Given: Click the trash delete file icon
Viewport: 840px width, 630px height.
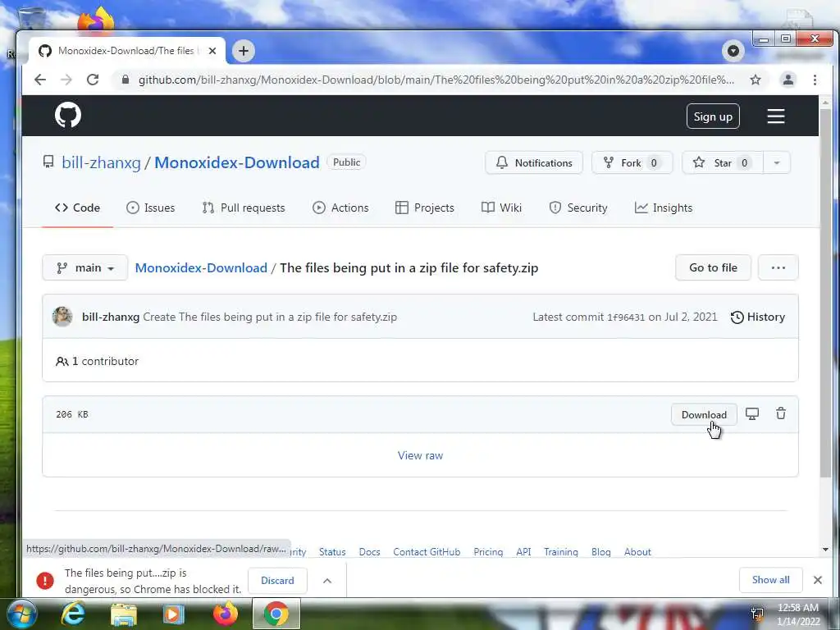Looking at the screenshot, I should point(781,413).
